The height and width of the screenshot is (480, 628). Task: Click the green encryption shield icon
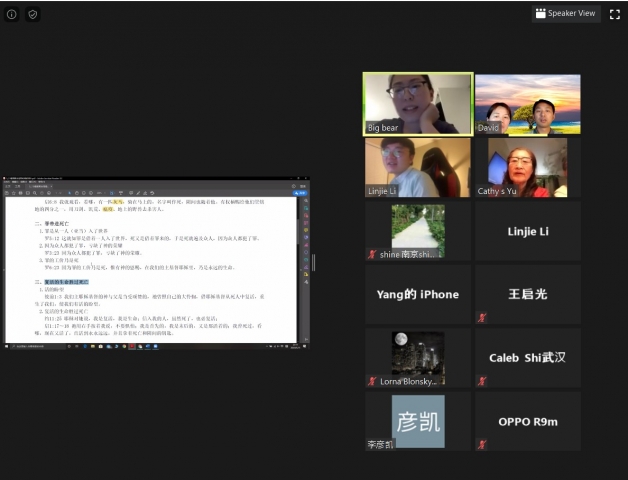point(33,14)
